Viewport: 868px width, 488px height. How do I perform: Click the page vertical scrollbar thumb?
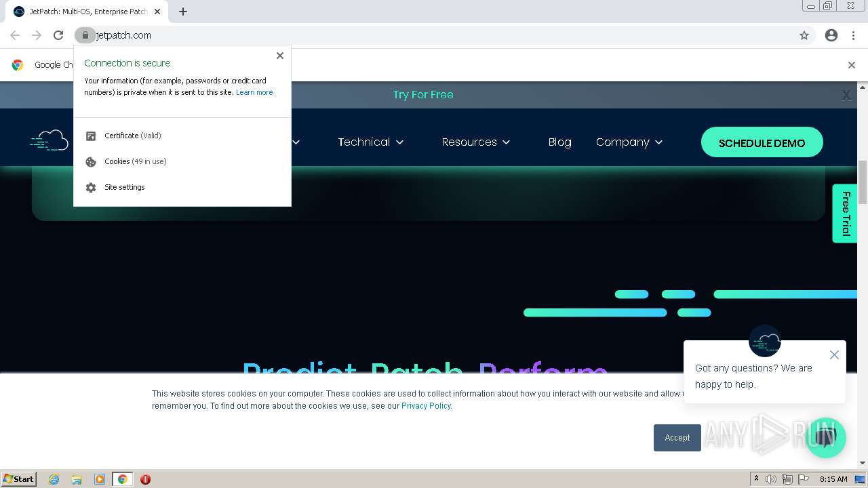(863, 182)
